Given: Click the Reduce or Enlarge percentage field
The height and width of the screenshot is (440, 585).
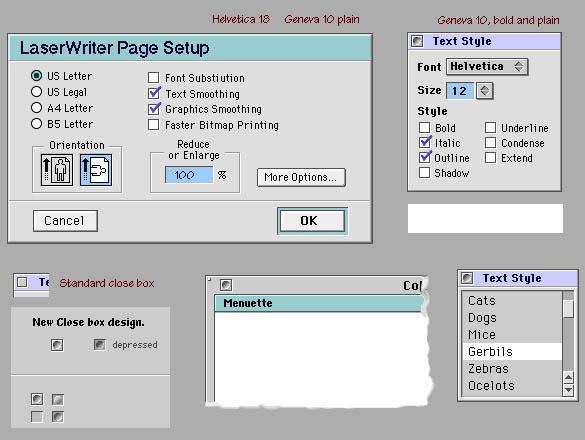Looking at the screenshot, I should pos(189,175).
